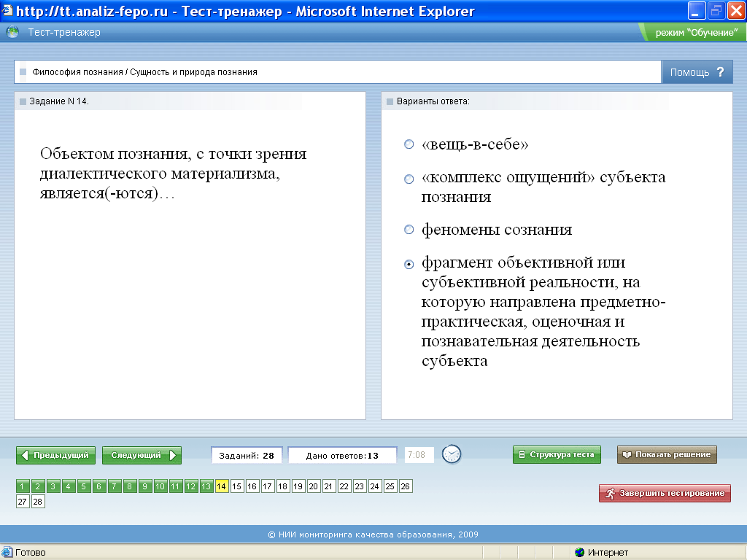Image resolution: width=747 pixels, height=560 pixels.
Task: Jump to question 2
Action: [x=38, y=486]
